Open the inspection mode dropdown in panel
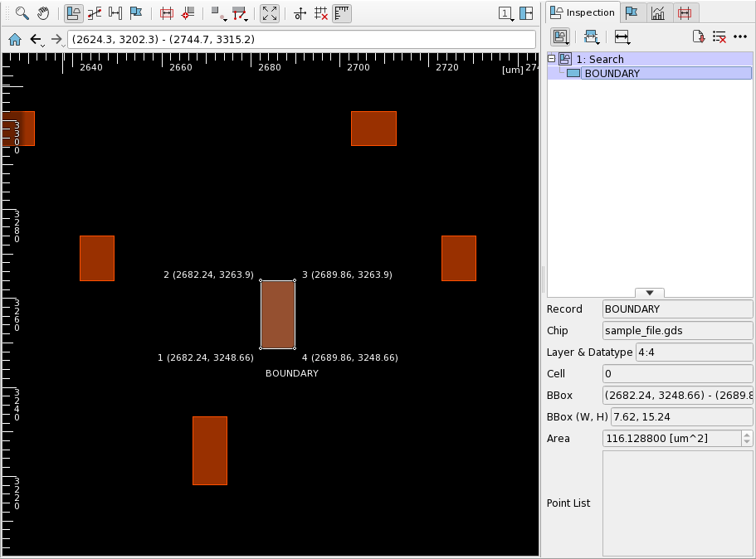Image resolution: width=756 pixels, height=559 pixels. (x=561, y=36)
